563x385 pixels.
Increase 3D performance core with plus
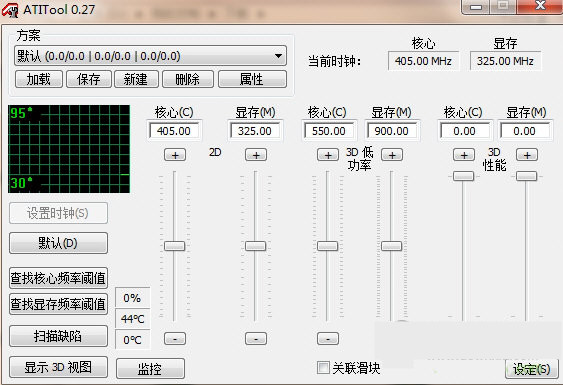click(464, 155)
